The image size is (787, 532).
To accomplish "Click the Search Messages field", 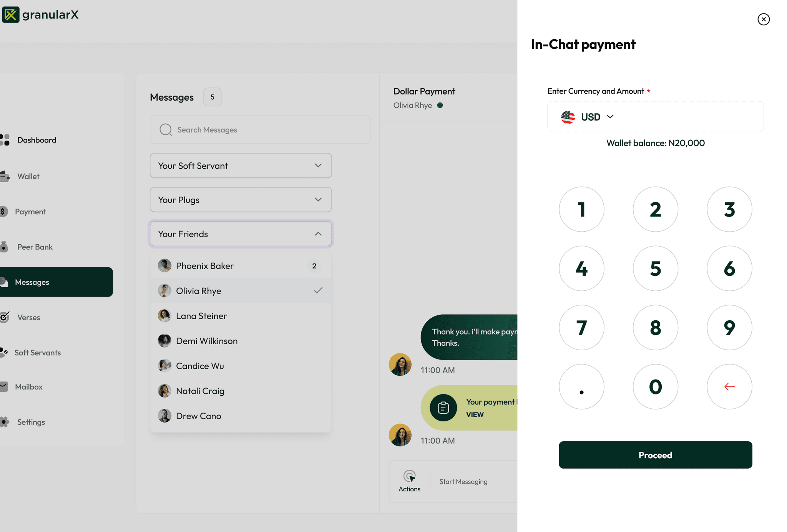I will click(260, 130).
